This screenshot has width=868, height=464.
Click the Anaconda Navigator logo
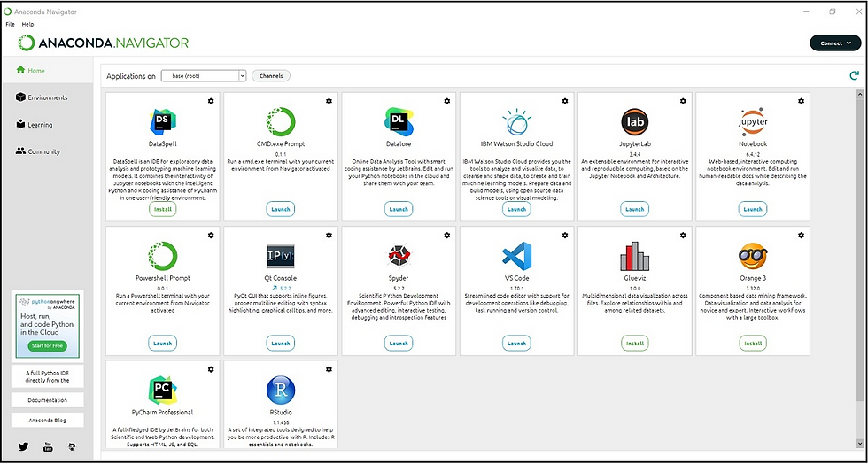(104, 43)
